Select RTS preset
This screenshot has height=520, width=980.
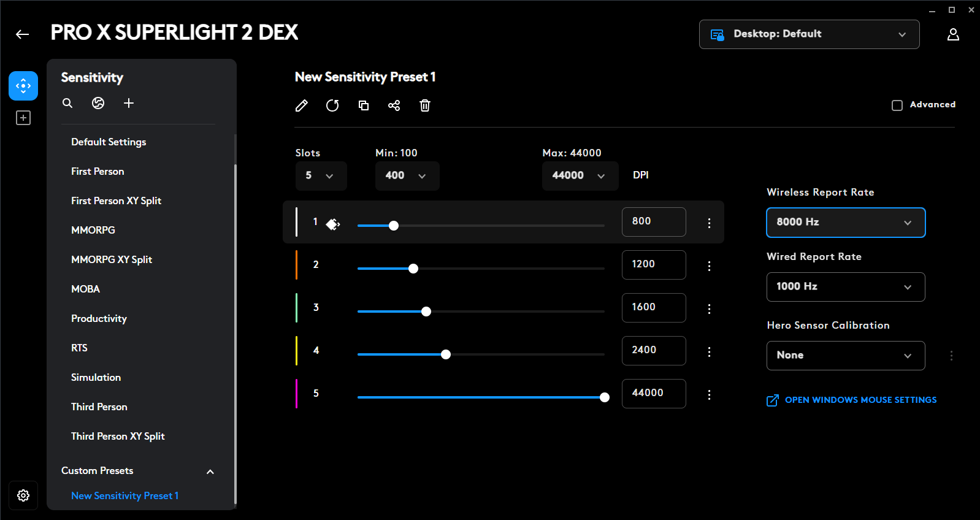click(x=79, y=348)
